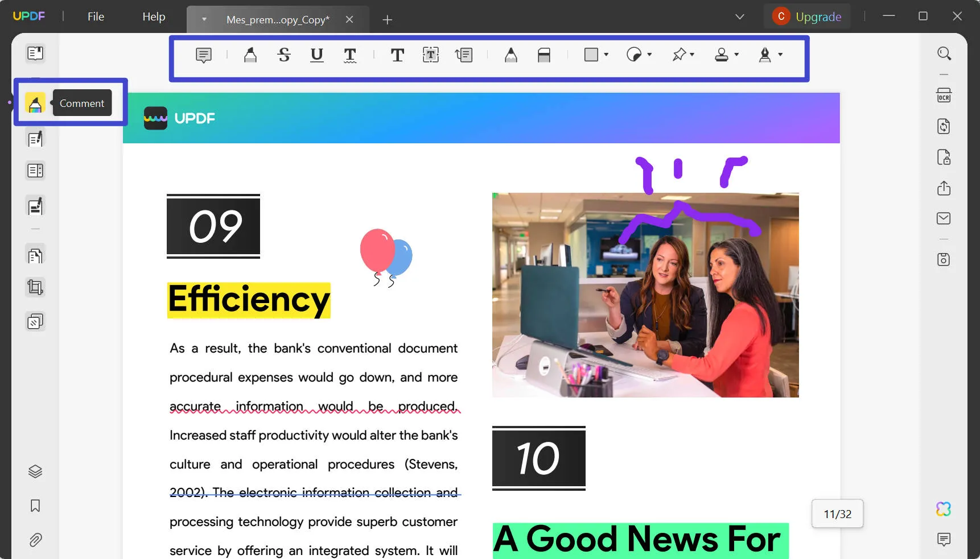Open the search tool
The image size is (980, 559).
pos(944,53)
